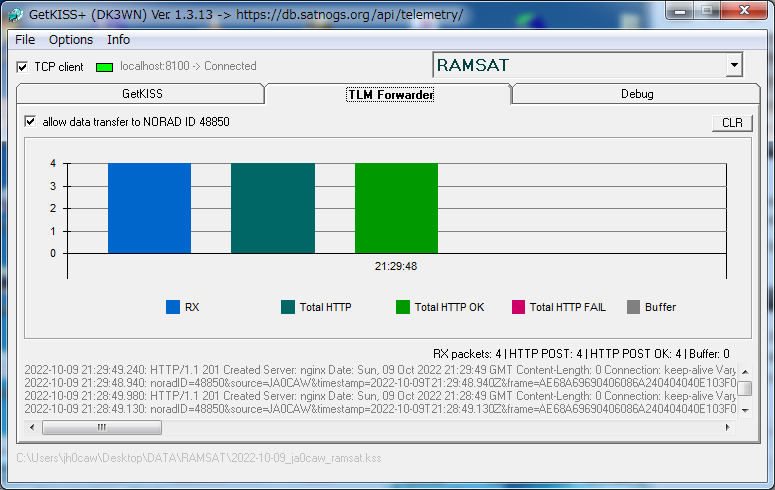This screenshot has width=775, height=490.
Task: Click the blue RX bar in chart
Action: 149,208
